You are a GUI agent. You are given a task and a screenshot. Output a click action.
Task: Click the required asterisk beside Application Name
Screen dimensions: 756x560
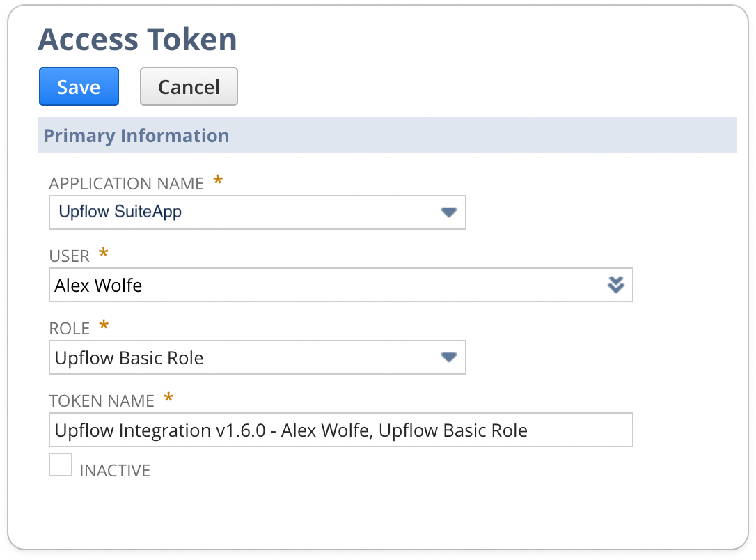point(218,180)
